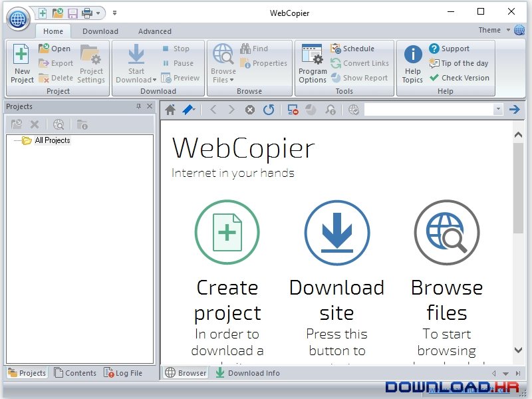This screenshot has height=399, width=532.
Task: Click Open project icon in quick access toolbar
Action: tap(58, 13)
